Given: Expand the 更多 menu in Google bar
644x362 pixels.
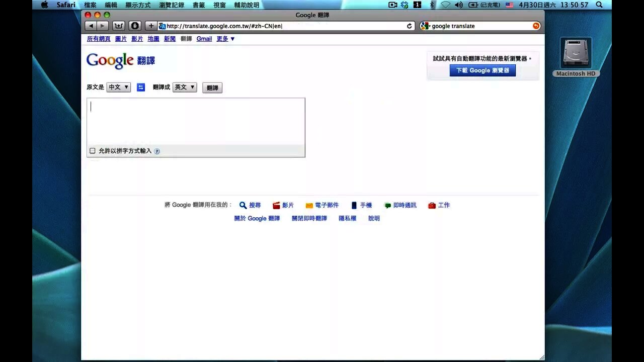Looking at the screenshot, I should (225, 39).
